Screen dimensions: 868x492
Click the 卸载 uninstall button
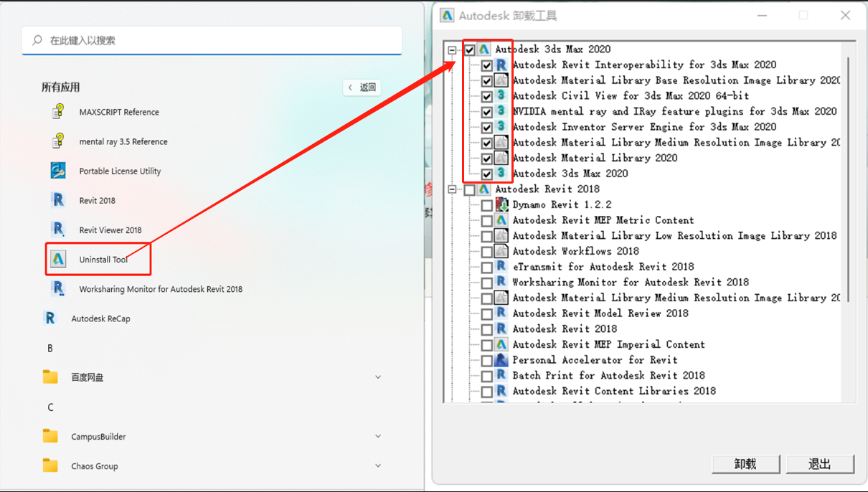coord(746,464)
